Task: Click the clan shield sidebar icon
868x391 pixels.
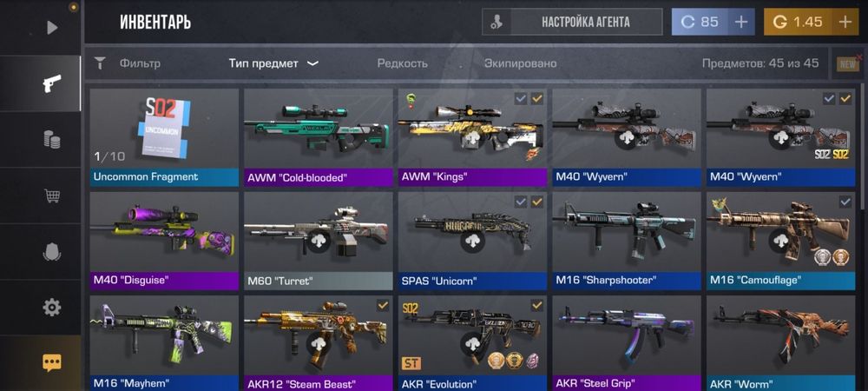Action: pyautogui.click(x=52, y=252)
